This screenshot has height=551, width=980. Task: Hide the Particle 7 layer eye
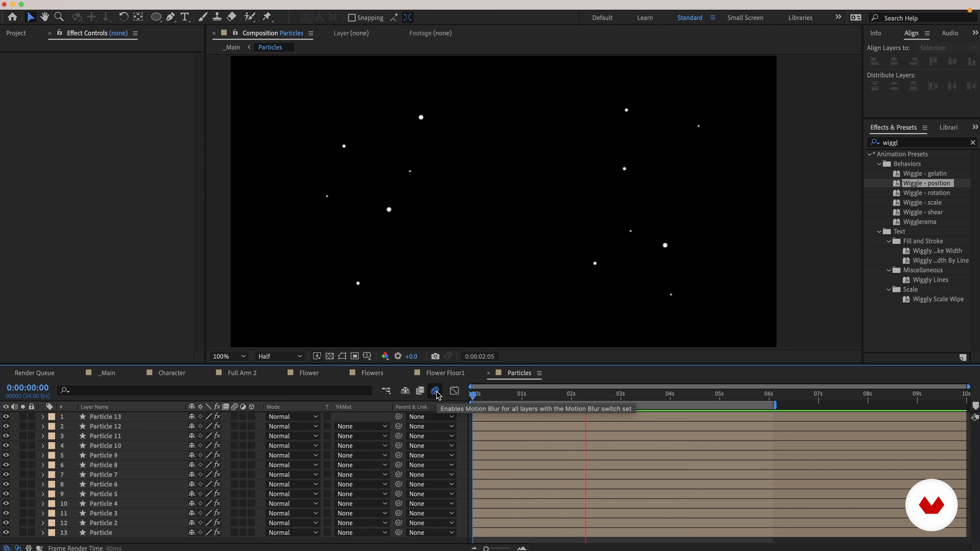point(6,474)
